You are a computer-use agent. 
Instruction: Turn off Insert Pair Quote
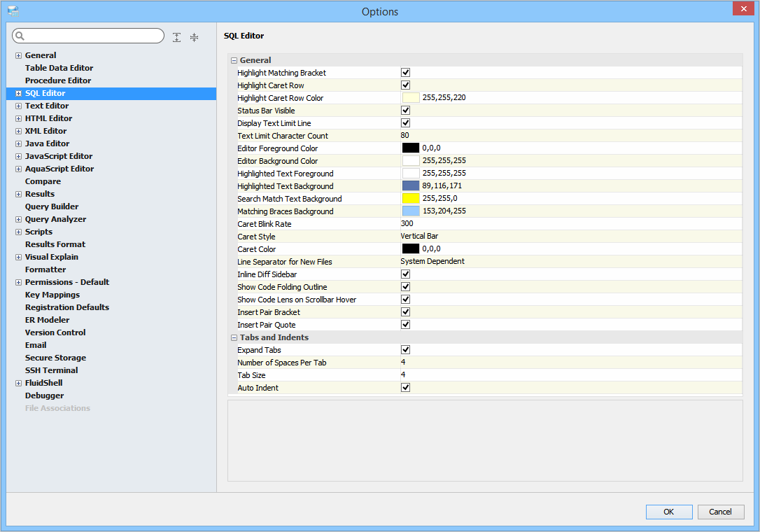click(x=405, y=325)
